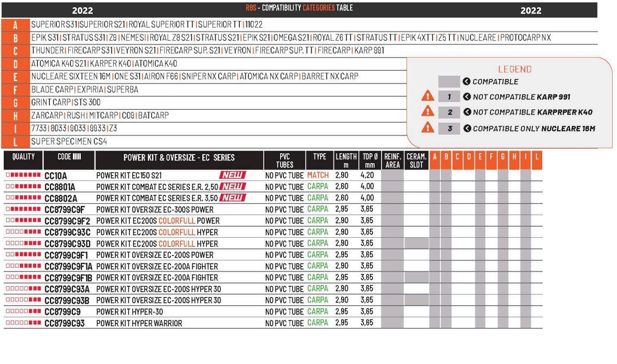Click the grey legend swatch numbered 1
The width and height of the screenshot is (617, 364).
click(x=449, y=97)
